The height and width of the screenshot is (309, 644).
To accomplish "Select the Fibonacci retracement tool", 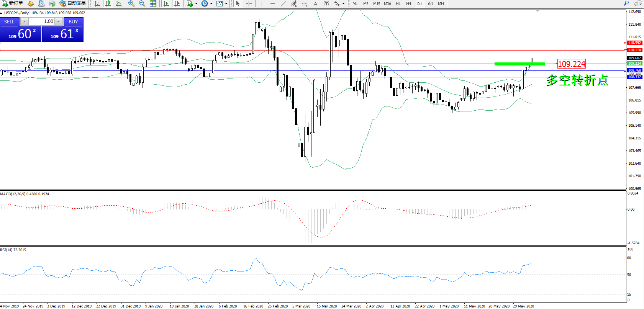I will tap(305, 3).
